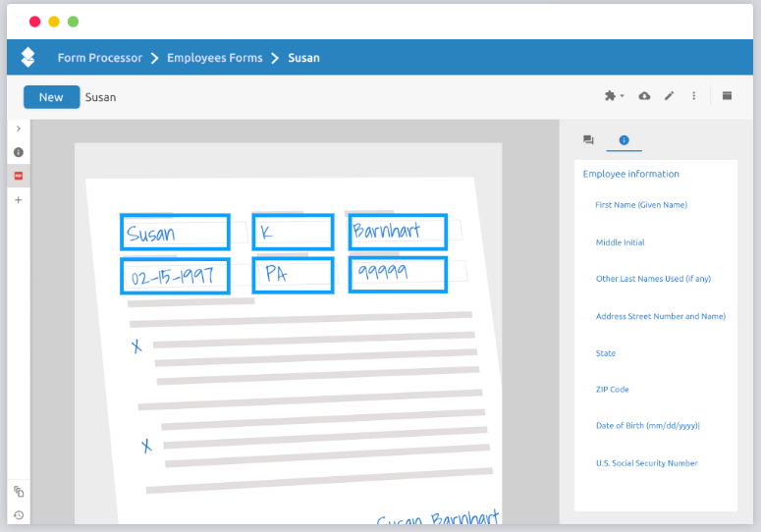Screen dimensions: 761x532
Task: Click the copy documents icon at sidebar bottom
Action: click(19, 492)
